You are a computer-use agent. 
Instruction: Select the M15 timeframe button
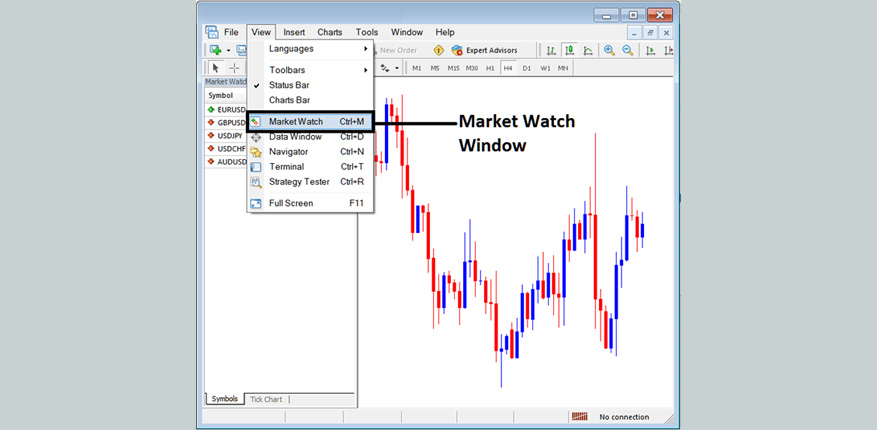tap(453, 68)
